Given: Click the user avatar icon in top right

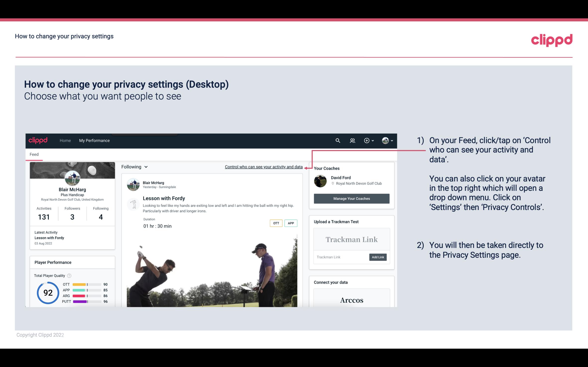Looking at the screenshot, I should tap(385, 140).
